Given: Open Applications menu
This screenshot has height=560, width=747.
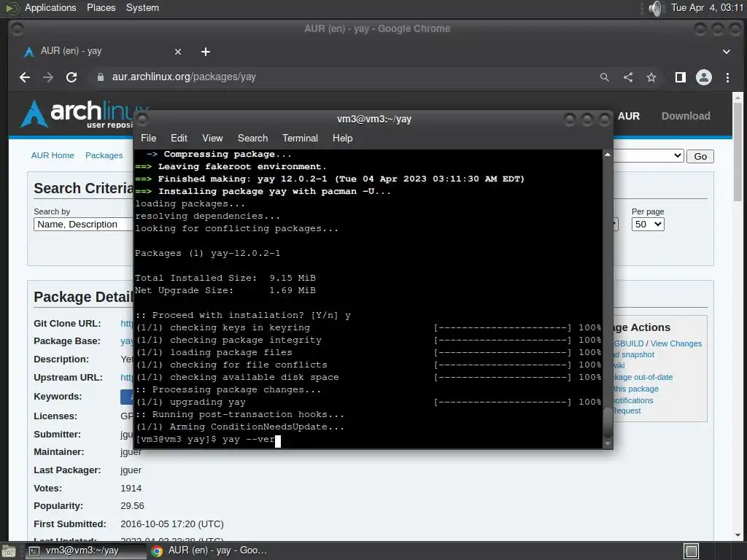Looking at the screenshot, I should tap(50, 7).
